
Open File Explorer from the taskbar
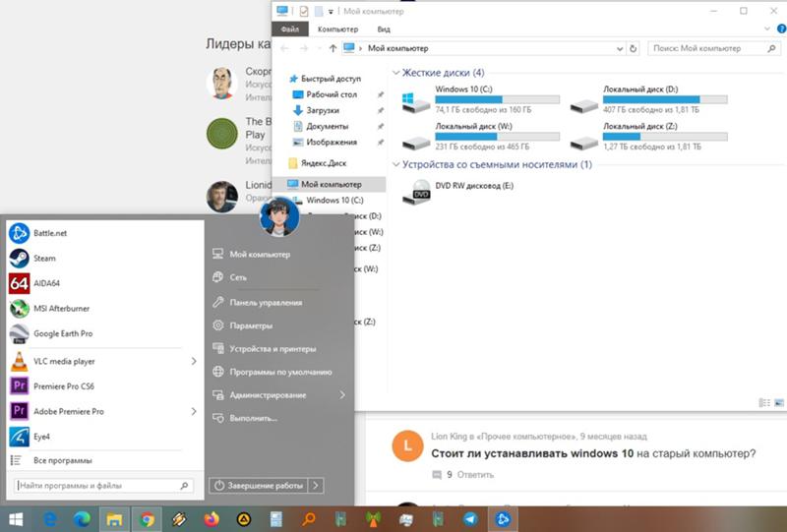(x=114, y=519)
